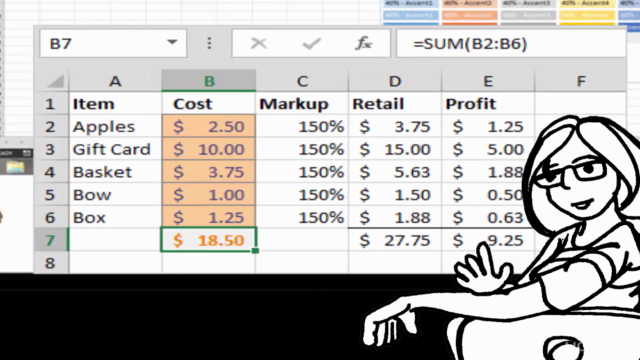
Task: Click the Apples markup cell 150%
Action: click(302, 127)
